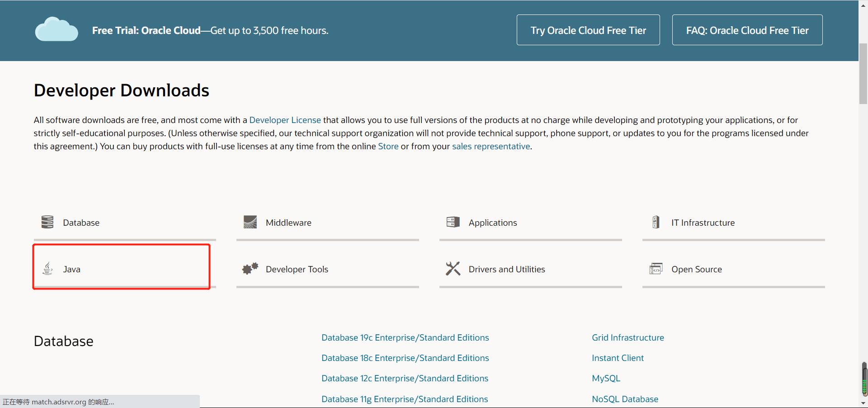Open the MySQL download link
The image size is (868, 408).
pos(606,378)
